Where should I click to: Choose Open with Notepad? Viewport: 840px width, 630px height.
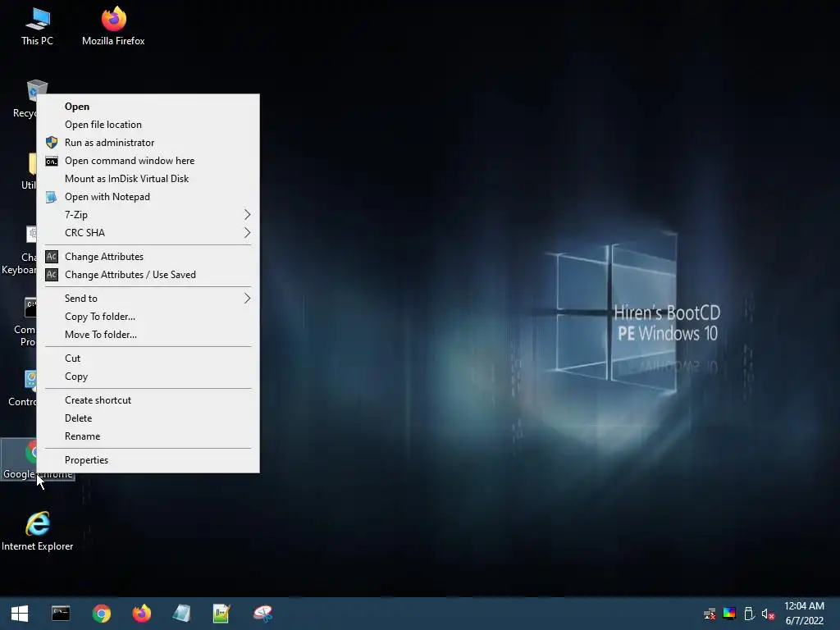tap(148, 197)
